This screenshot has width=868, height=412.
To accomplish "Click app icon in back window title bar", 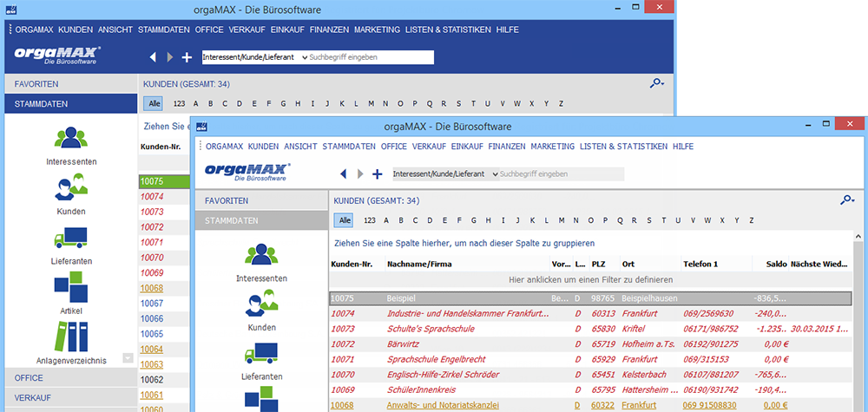I will [11, 10].
